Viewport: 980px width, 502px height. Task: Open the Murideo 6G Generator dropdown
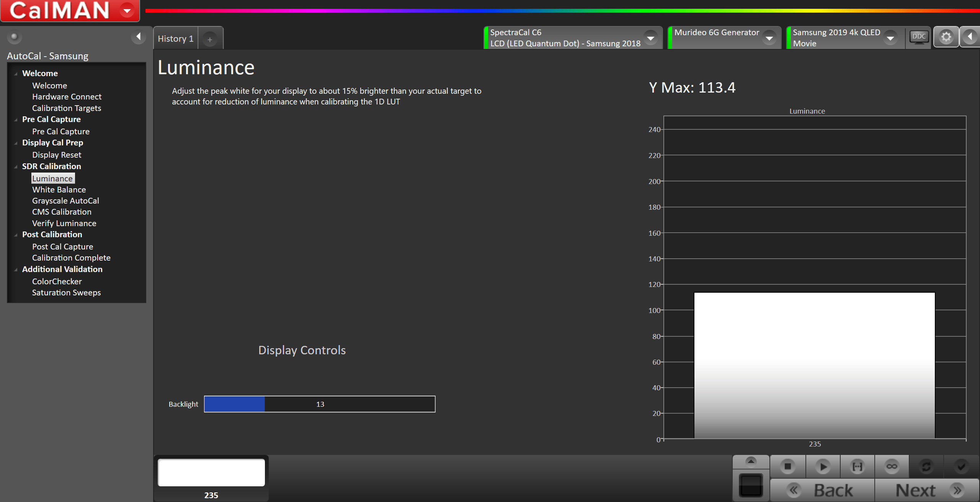coord(769,38)
